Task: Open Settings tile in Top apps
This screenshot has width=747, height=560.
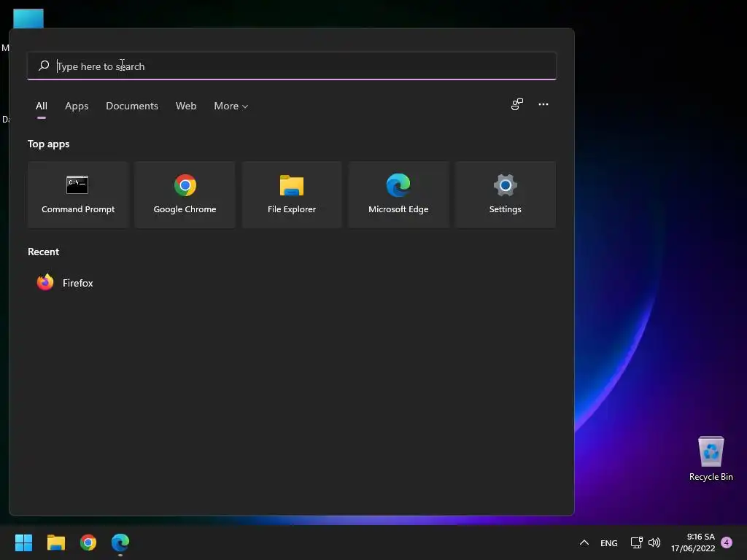Action: pyautogui.click(x=505, y=195)
